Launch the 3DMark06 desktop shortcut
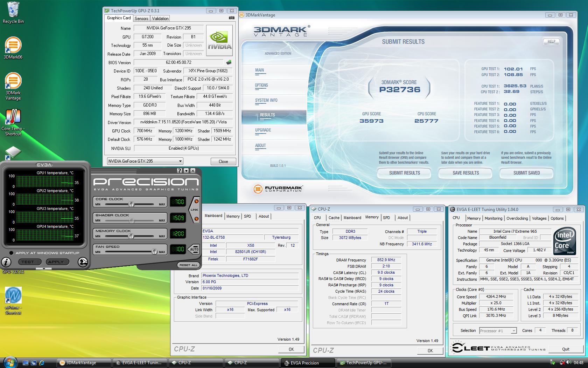This screenshot has height=368, width=588. [13, 48]
